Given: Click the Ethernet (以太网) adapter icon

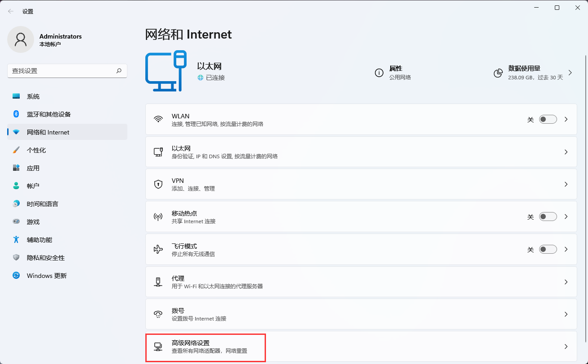Looking at the screenshot, I should click(x=158, y=152).
